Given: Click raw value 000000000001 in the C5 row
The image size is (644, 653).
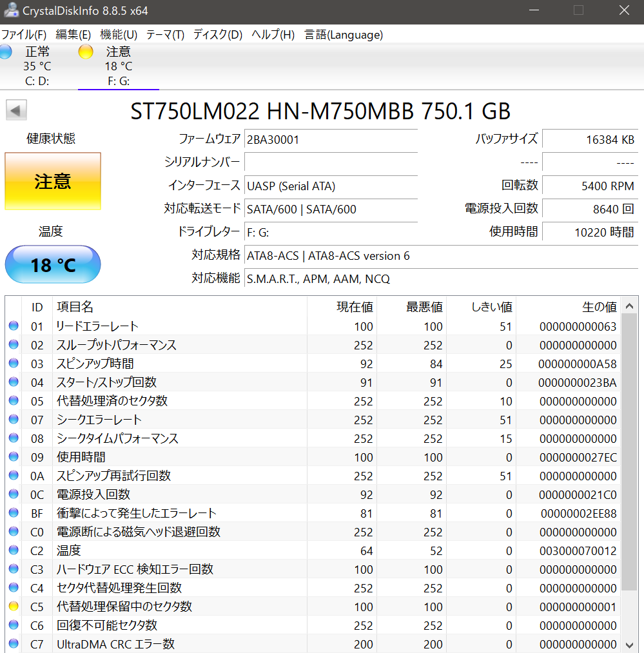Looking at the screenshot, I should (578, 607).
